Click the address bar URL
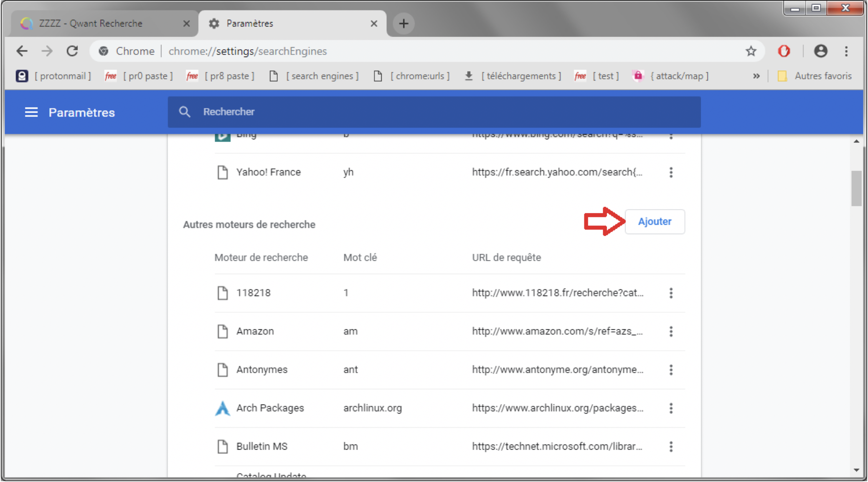This screenshot has height=482, width=868. [248, 51]
